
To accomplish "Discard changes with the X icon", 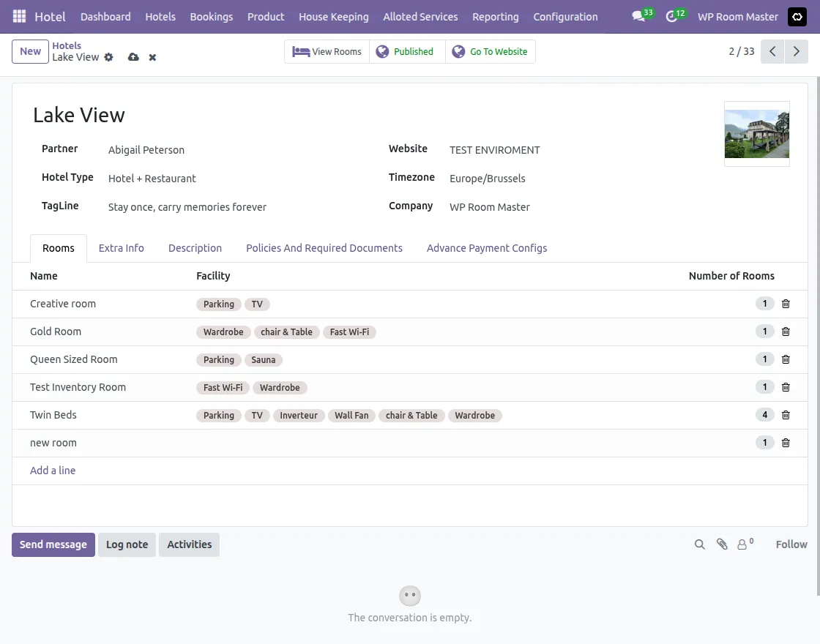I will tap(152, 57).
